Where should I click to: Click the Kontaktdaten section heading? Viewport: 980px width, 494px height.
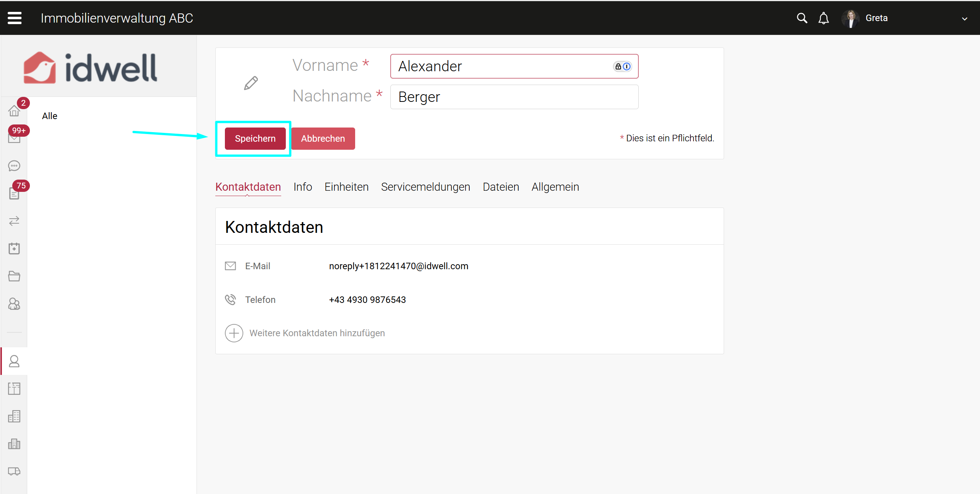[274, 227]
